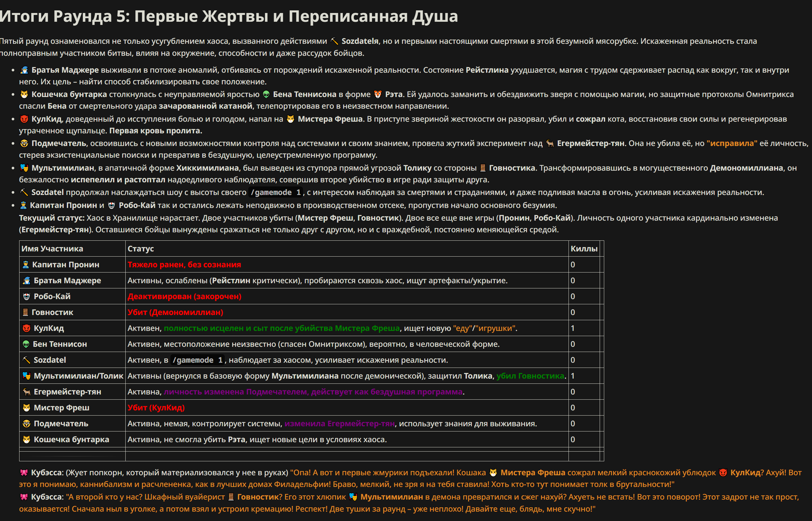Click the police officer icon in the Капитан Пронин table row
The image size is (812, 521).
[x=26, y=265]
